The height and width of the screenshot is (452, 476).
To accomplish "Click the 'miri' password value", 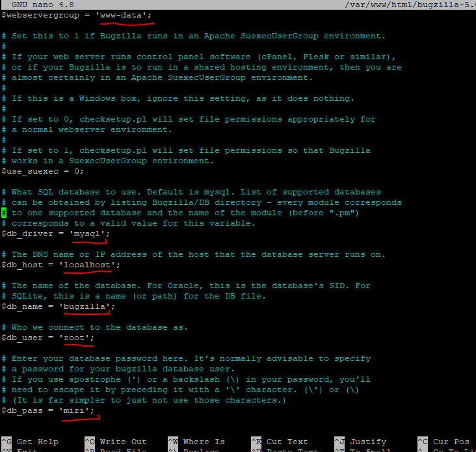I will [x=79, y=410].
